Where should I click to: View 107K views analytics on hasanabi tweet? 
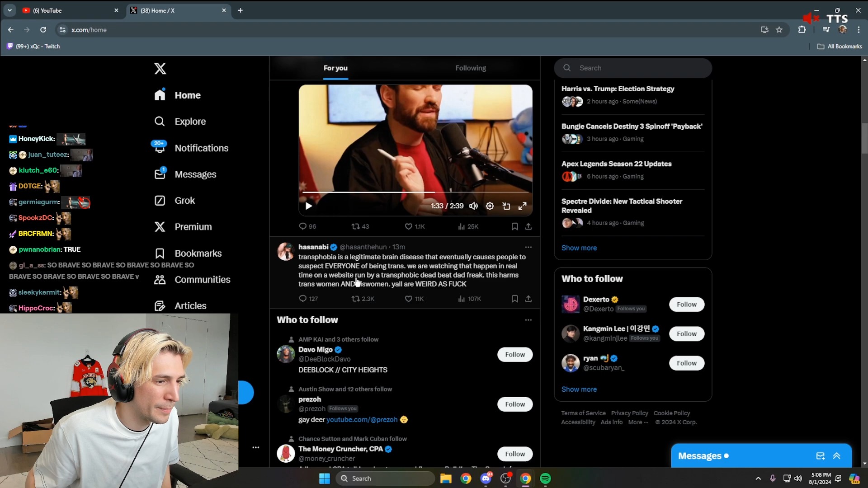click(x=469, y=299)
